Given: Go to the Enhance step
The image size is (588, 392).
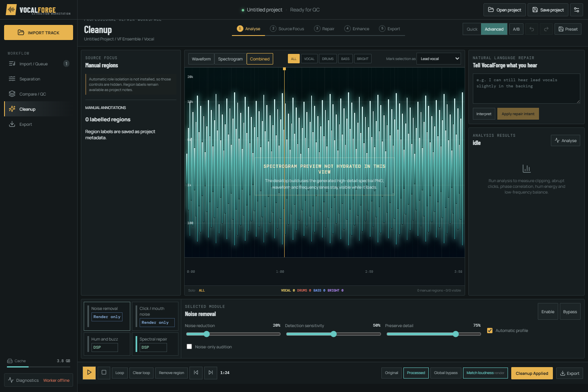Looking at the screenshot, I should point(357,29).
